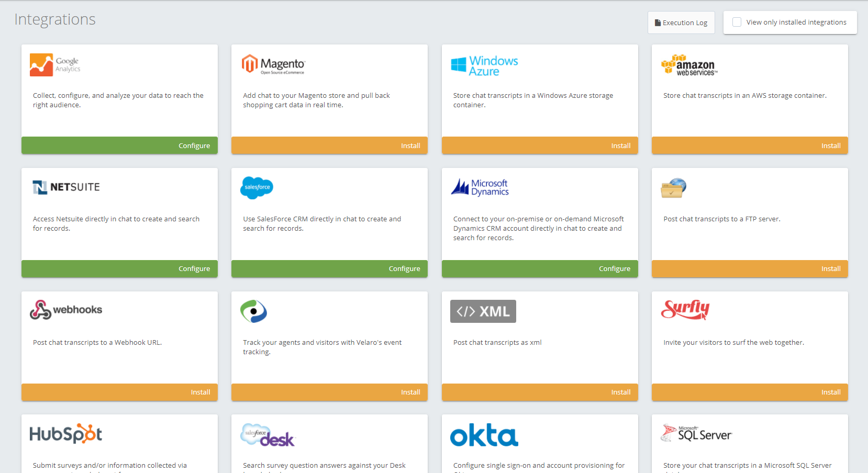Click 'Add chat to your Magento store' description
Screen dimensions: 868x473
pyautogui.click(x=316, y=100)
